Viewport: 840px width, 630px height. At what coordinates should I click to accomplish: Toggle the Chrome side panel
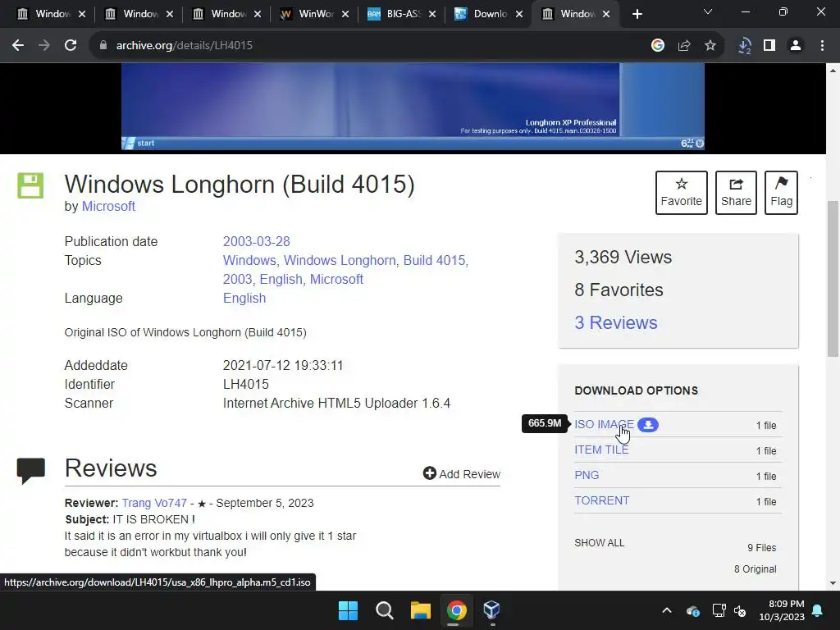click(769, 46)
